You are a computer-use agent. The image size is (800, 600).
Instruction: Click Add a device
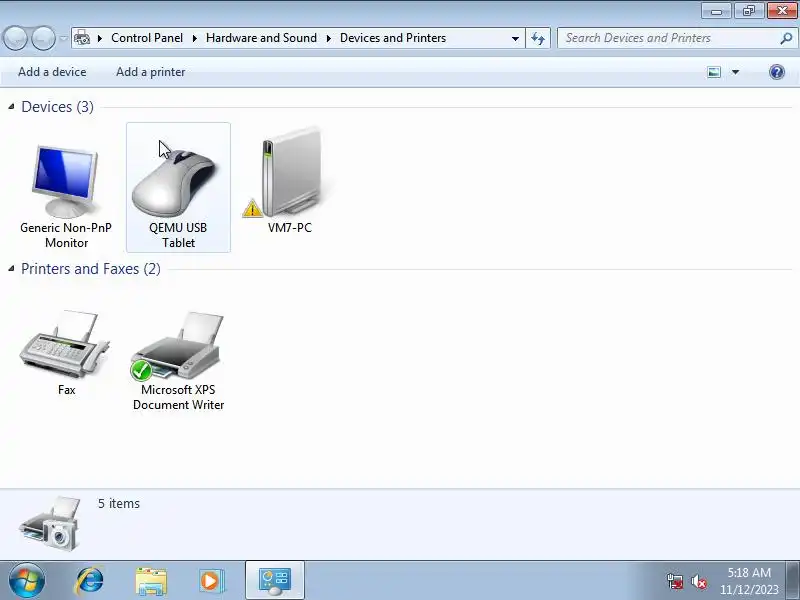coord(52,72)
